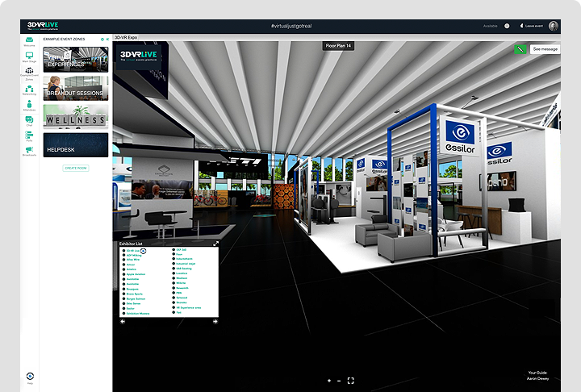Select Essilor in the exhibitor list
581x392 pixels.
129,307
